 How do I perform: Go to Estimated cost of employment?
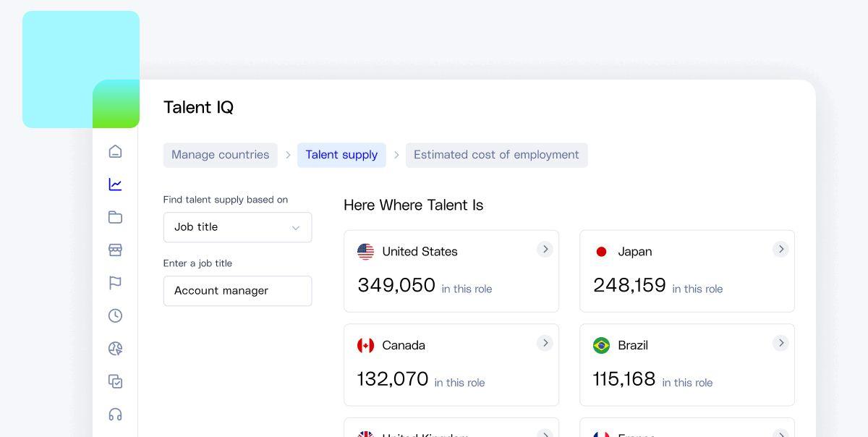click(x=496, y=155)
